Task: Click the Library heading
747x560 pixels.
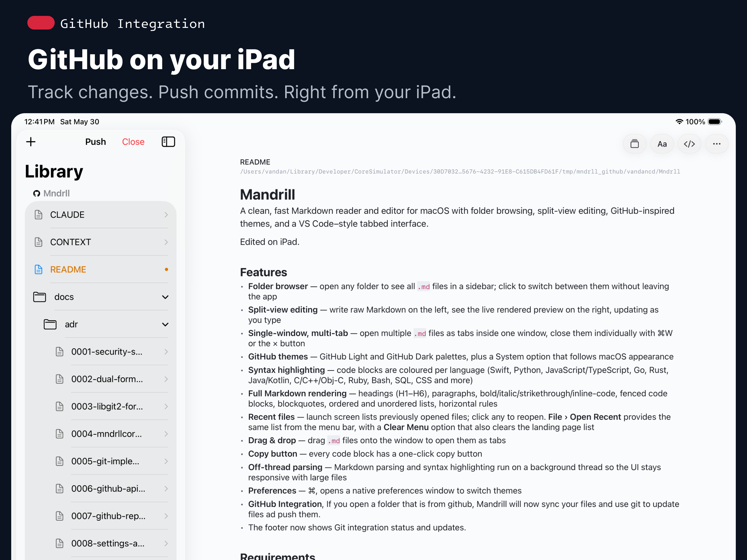Action: [x=54, y=171]
